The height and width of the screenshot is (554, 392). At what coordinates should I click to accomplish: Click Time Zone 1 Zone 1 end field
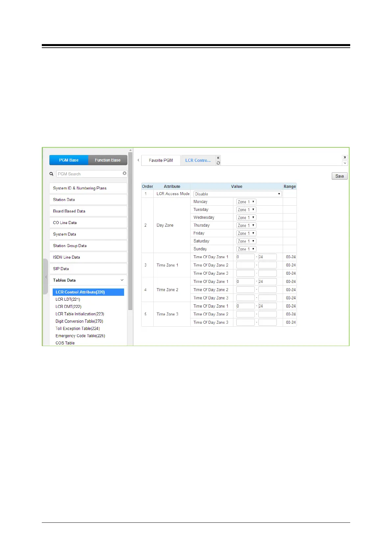pyautogui.click(x=268, y=257)
